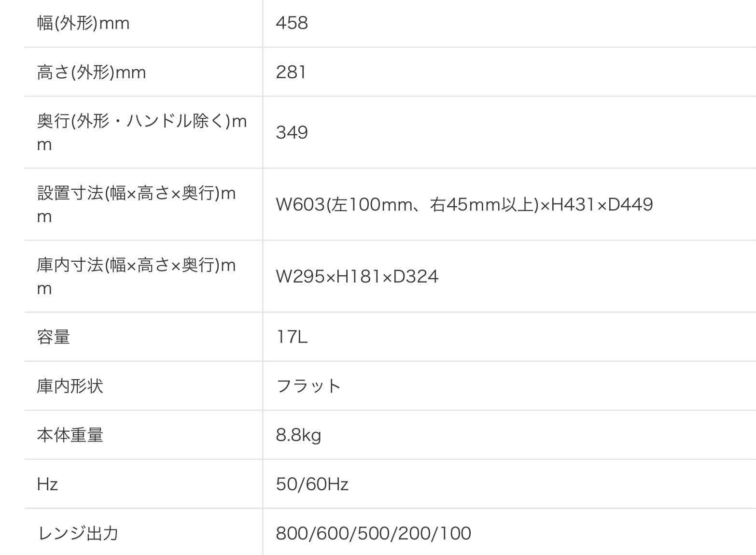This screenshot has width=756, height=555.
Task: Click the 設置寸法 row label
Action: pyautogui.click(x=136, y=204)
